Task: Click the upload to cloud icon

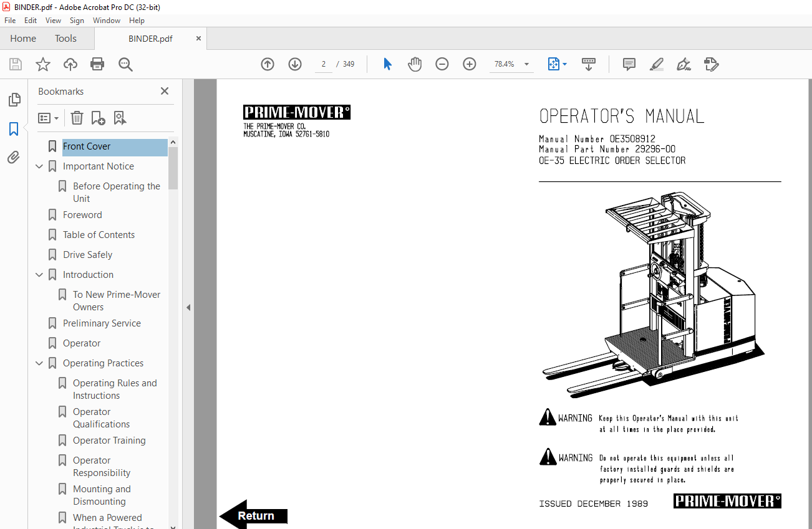Action: [x=70, y=64]
